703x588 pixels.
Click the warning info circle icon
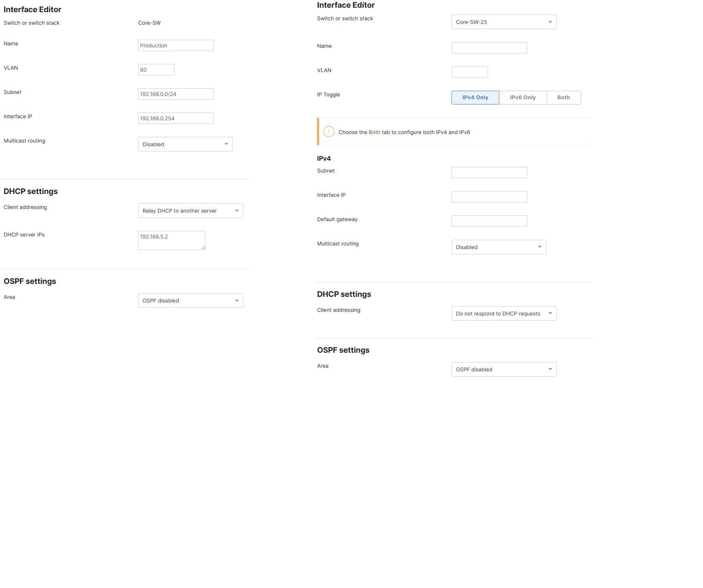click(x=329, y=132)
